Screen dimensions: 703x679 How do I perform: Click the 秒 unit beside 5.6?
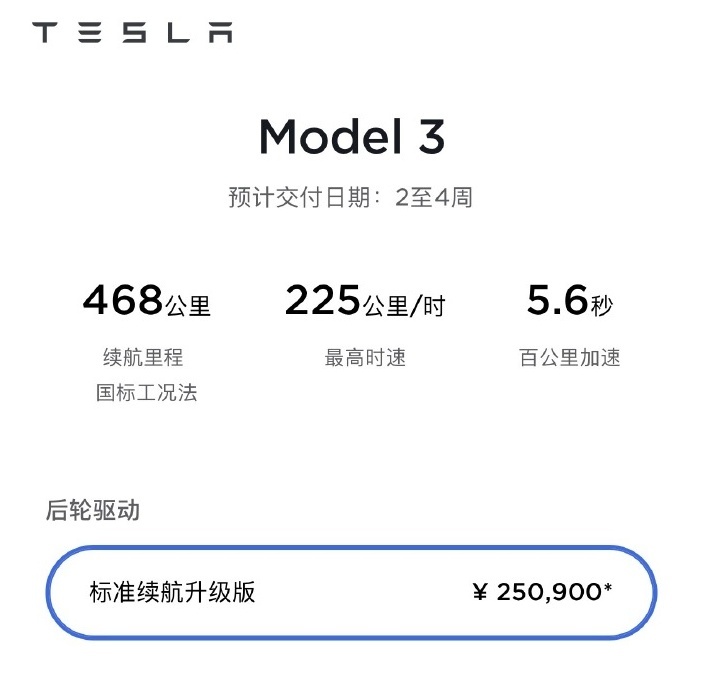pyautogui.click(x=602, y=306)
